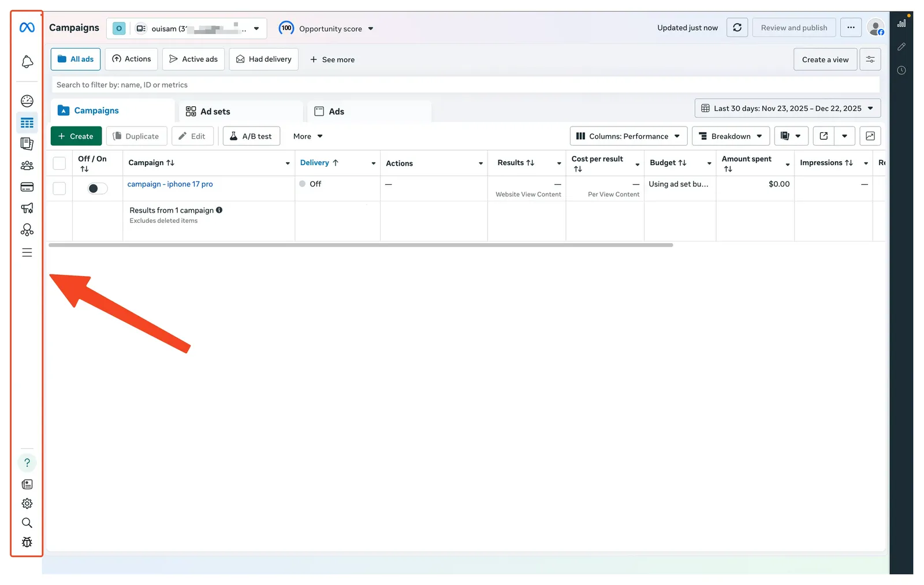Open Advertising Settings via the megaphone icon
Screen dimensions: 924x585
point(27,208)
